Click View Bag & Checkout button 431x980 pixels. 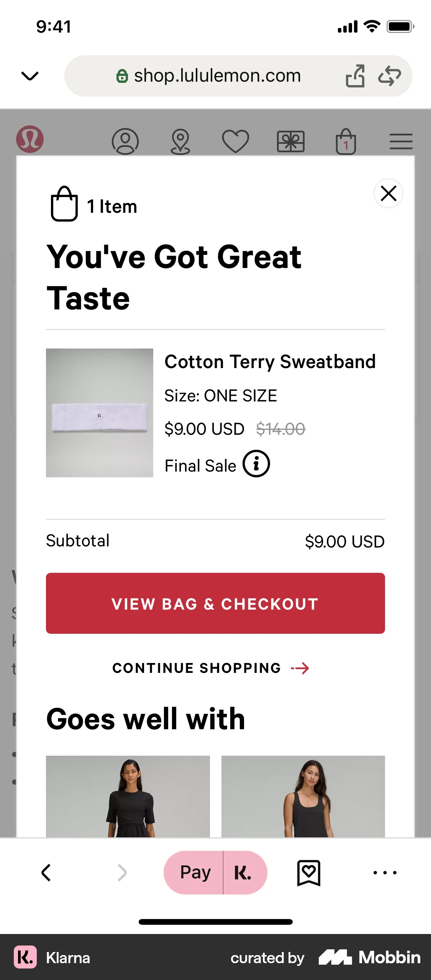[x=215, y=603]
